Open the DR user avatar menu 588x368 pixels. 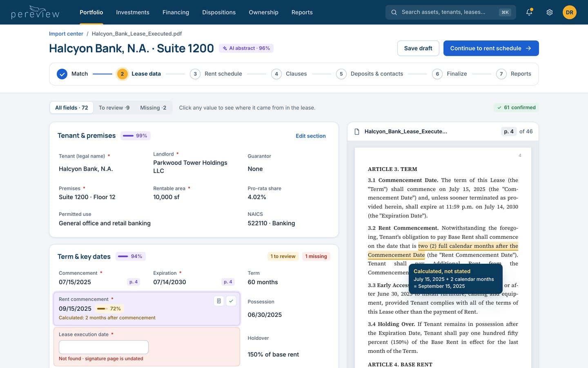click(x=570, y=12)
